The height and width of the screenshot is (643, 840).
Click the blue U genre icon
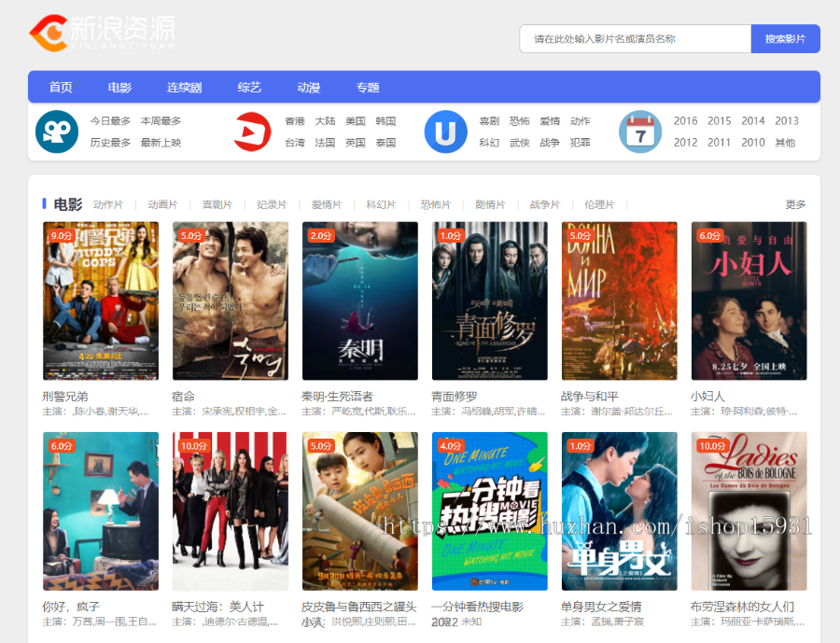point(445,132)
